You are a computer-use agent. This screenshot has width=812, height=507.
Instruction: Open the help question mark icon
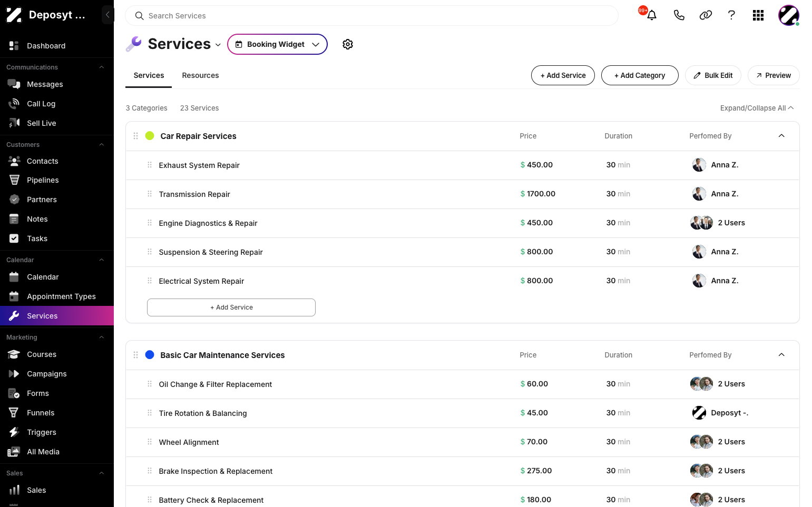pos(731,15)
